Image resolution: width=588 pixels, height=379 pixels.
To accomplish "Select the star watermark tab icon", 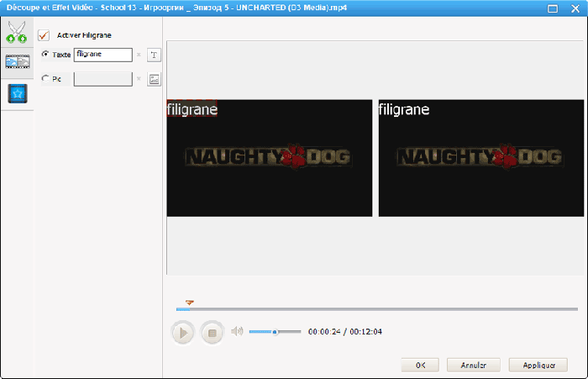I will [18, 94].
